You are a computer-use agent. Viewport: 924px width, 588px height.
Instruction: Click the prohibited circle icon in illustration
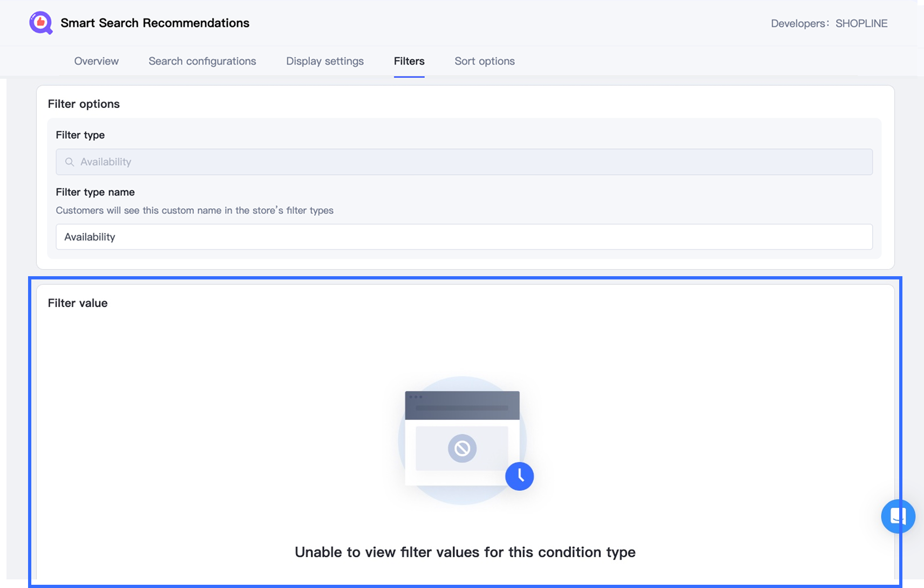(x=462, y=448)
